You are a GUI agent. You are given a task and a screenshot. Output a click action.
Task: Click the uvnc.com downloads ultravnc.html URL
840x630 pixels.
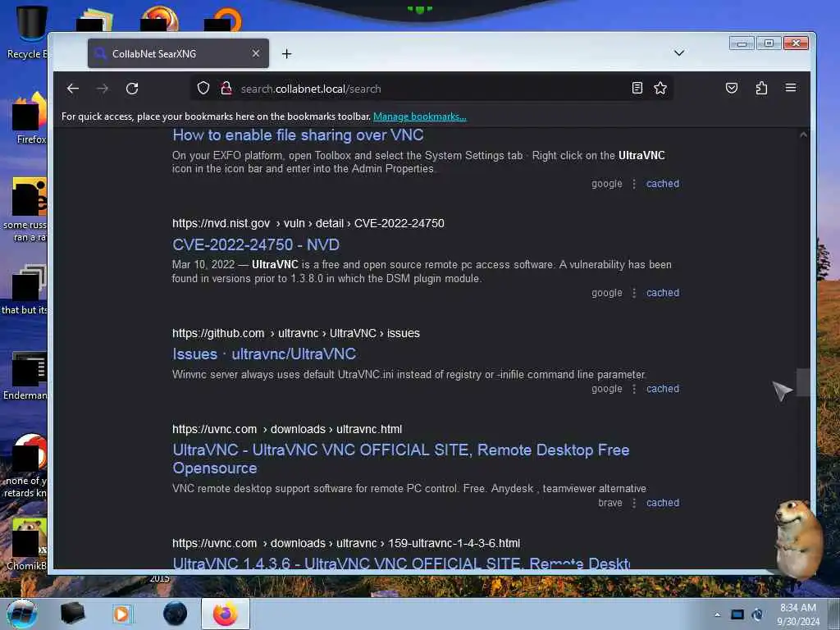click(287, 429)
